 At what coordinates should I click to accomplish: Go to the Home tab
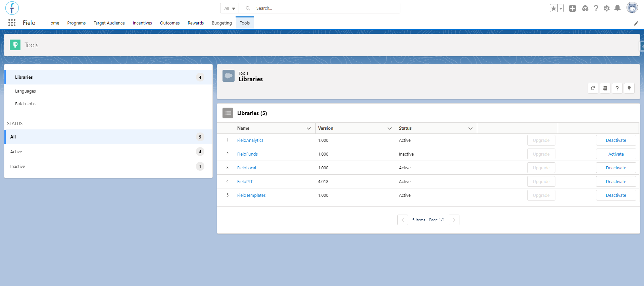pyautogui.click(x=53, y=23)
